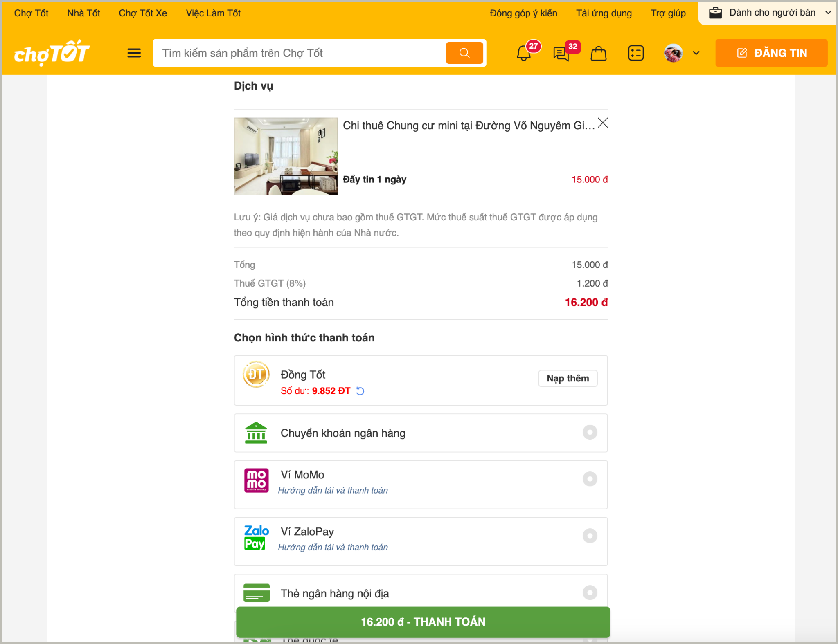The image size is (838, 644).
Task: Click the product search input field
Action: point(299,53)
